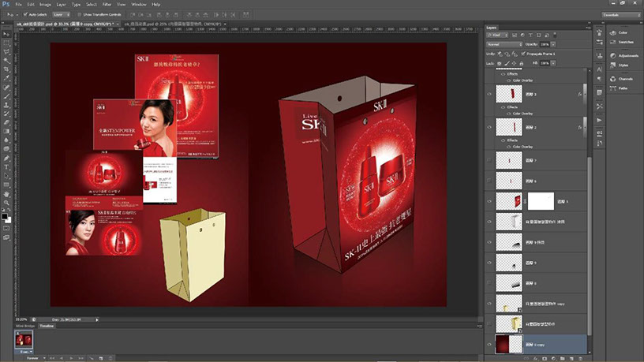Open the Paths panel

624,88
